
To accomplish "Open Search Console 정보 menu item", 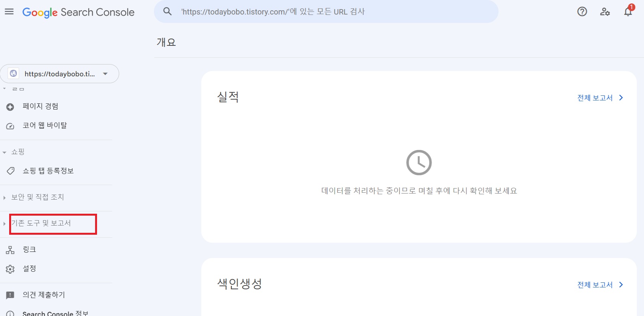I will [x=56, y=313].
